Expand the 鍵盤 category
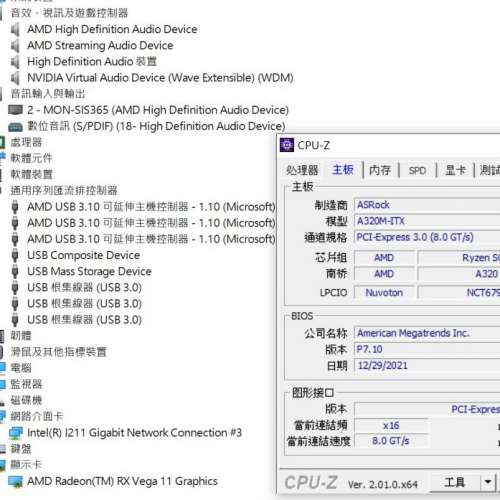Viewport: 500px width, 500px height. (x=21, y=449)
